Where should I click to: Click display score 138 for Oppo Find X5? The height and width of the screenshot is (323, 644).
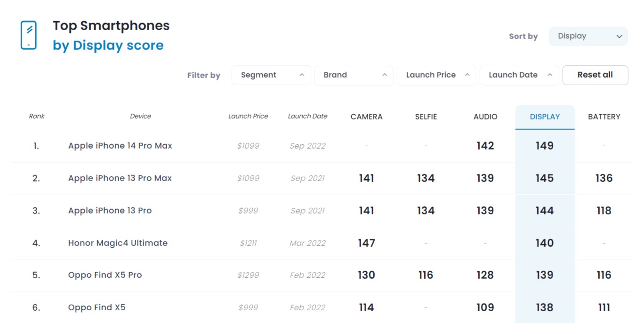[545, 307]
